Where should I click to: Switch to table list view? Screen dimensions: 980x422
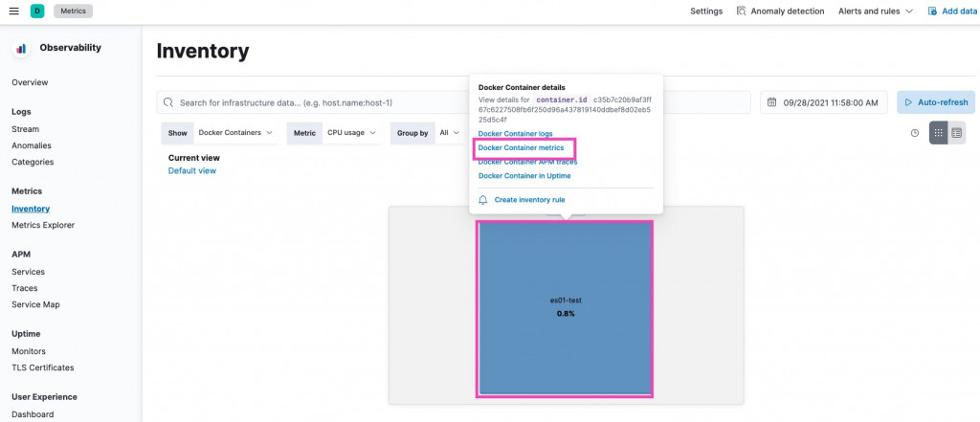coord(956,133)
